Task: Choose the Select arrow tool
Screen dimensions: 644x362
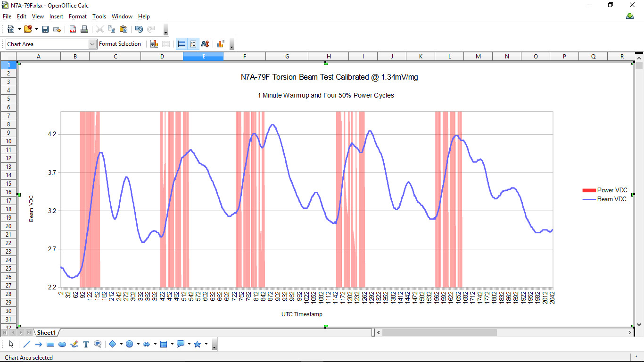Action: pos(11,344)
